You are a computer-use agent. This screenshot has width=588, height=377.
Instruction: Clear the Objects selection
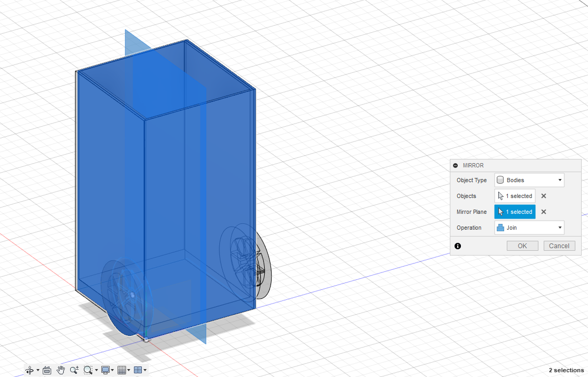(x=544, y=196)
